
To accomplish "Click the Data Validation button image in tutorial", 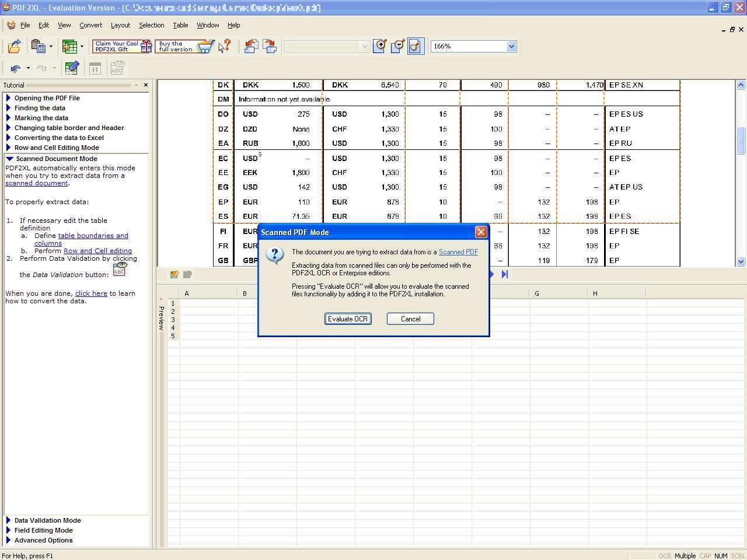I will (x=119, y=270).
